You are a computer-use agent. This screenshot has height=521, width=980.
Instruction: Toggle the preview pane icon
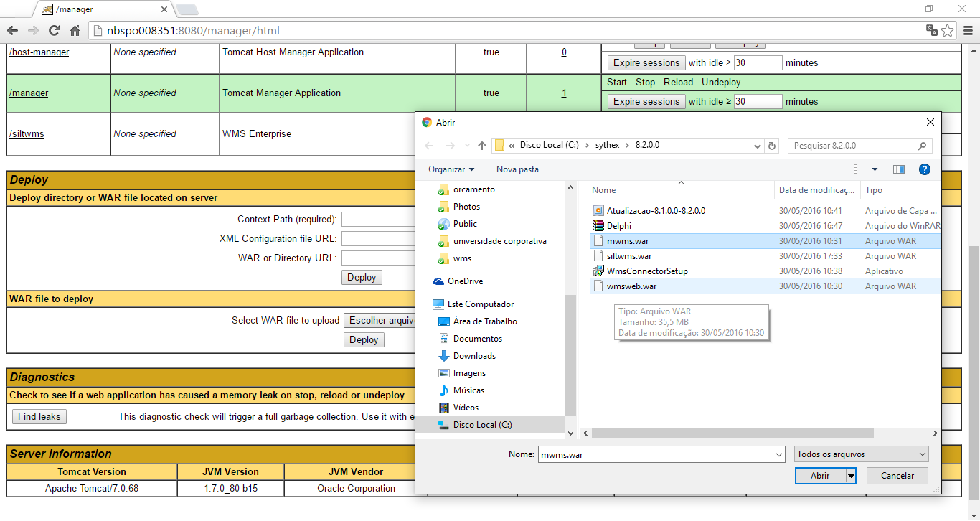pyautogui.click(x=898, y=169)
